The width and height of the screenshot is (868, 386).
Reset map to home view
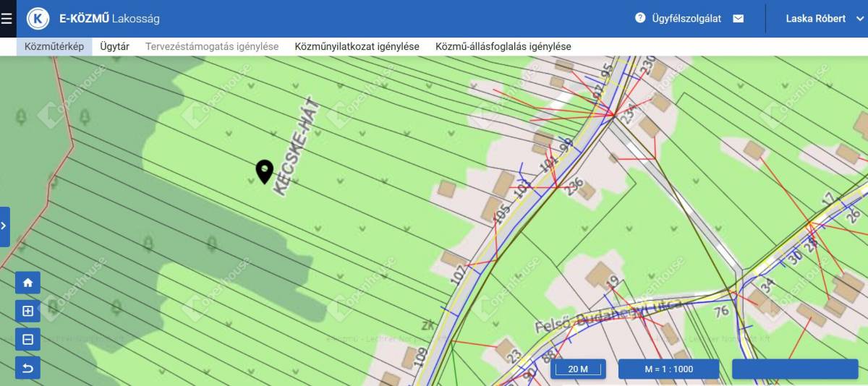coord(27,283)
